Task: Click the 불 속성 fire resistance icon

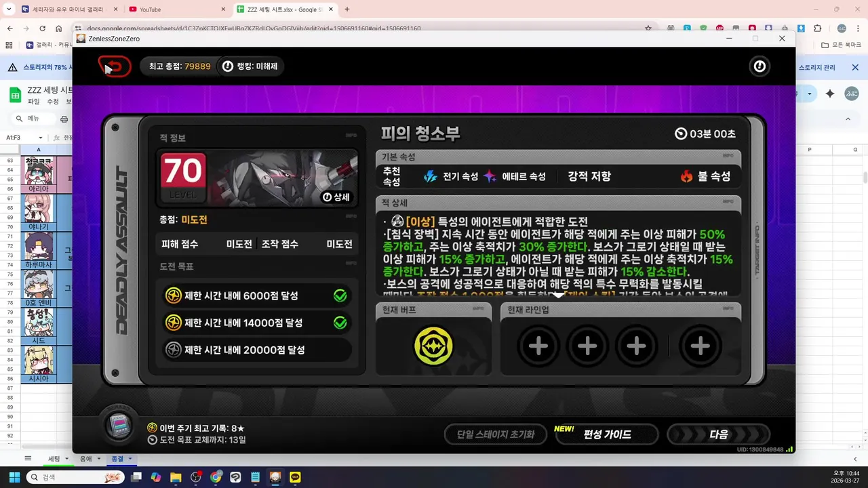Action: 686,176
